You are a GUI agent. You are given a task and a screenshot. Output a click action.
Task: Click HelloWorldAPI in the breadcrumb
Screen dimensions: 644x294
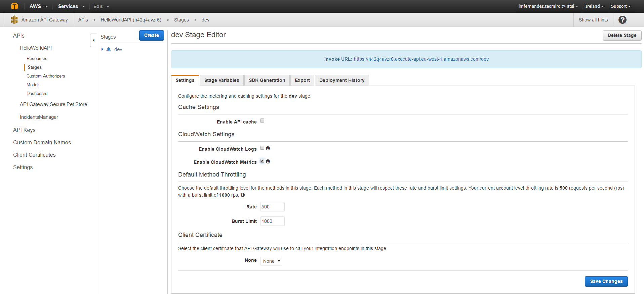point(131,20)
